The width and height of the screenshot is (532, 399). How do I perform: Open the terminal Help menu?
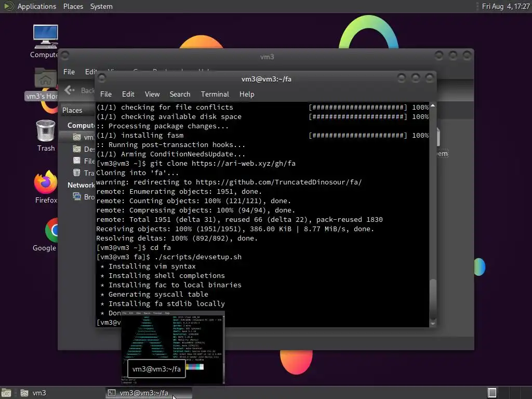coord(247,94)
